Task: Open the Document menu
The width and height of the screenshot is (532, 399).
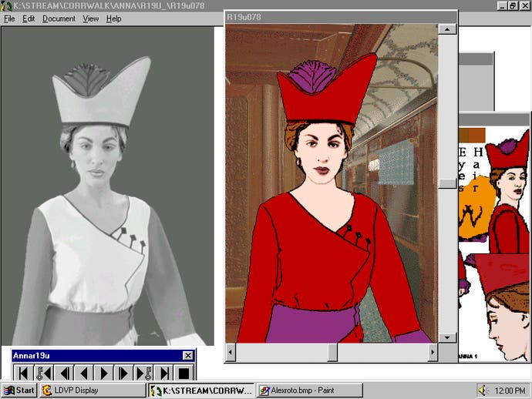Action: point(59,18)
